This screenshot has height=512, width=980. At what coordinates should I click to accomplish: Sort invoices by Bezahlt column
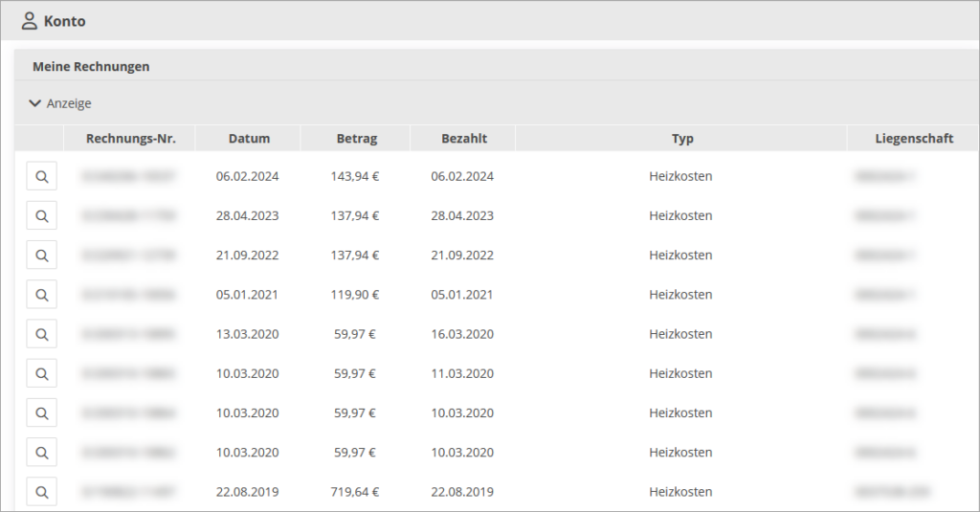[464, 139]
